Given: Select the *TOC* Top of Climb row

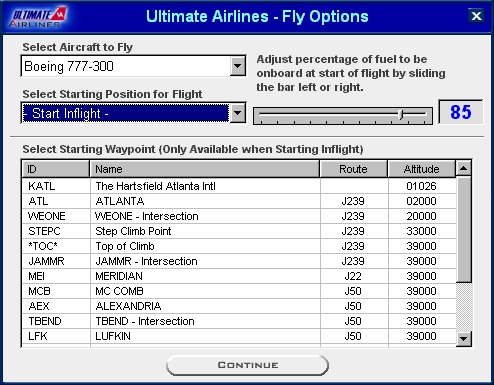Looking at the screenshot, I should (239, 246).
